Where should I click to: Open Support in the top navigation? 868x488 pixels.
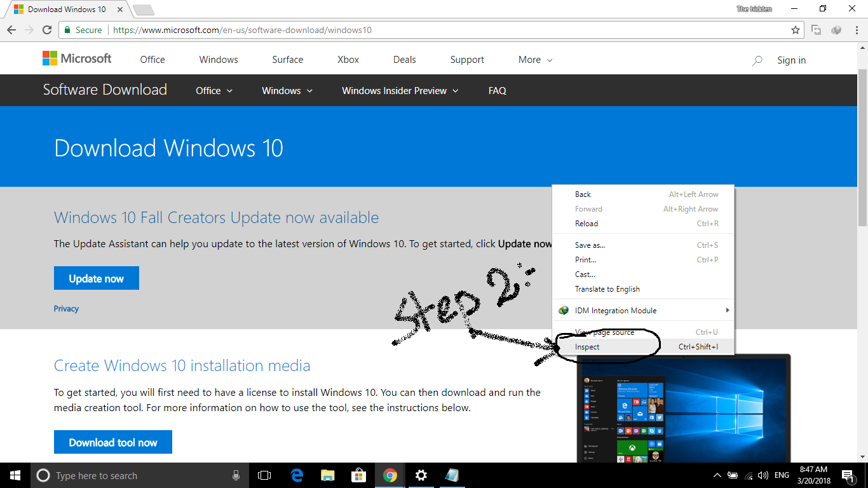[467, 60]
